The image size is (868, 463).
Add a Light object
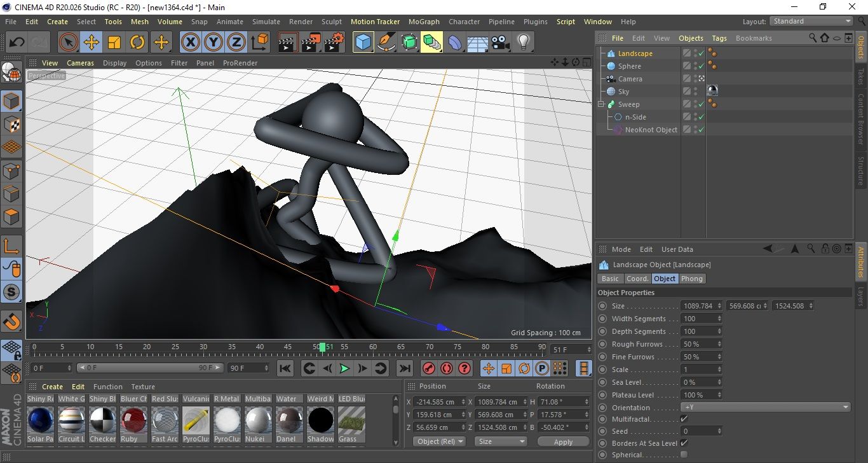[523, 43]
